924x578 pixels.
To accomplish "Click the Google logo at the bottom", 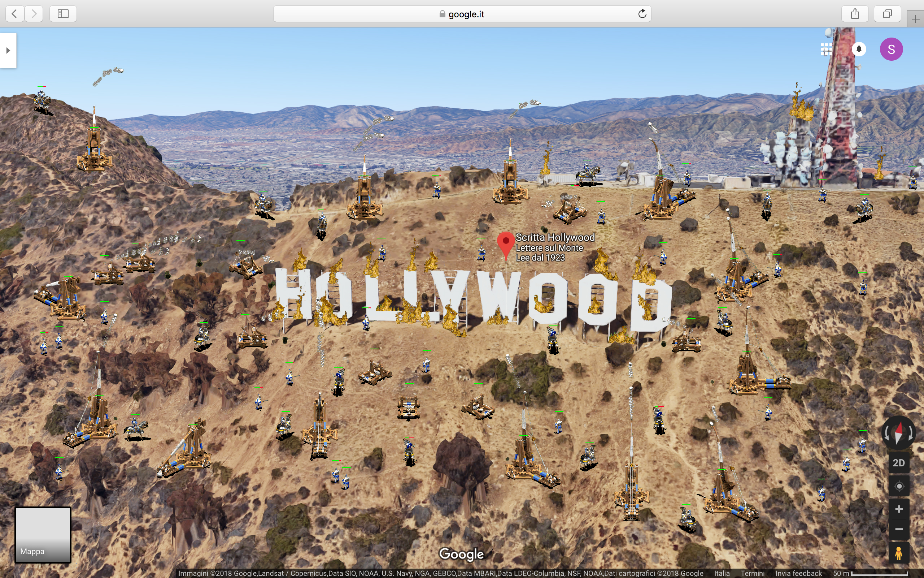I will click(461, 554).
